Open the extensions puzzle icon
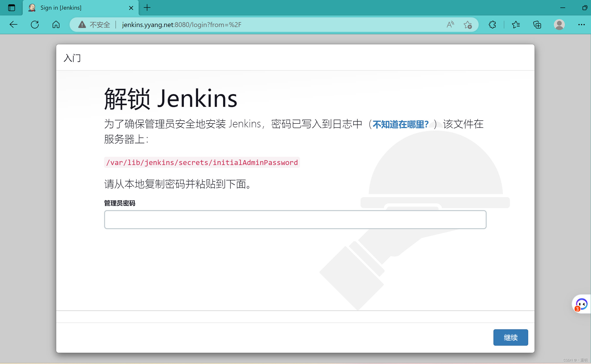The image size is (591, 364). [x=492, y=24]
